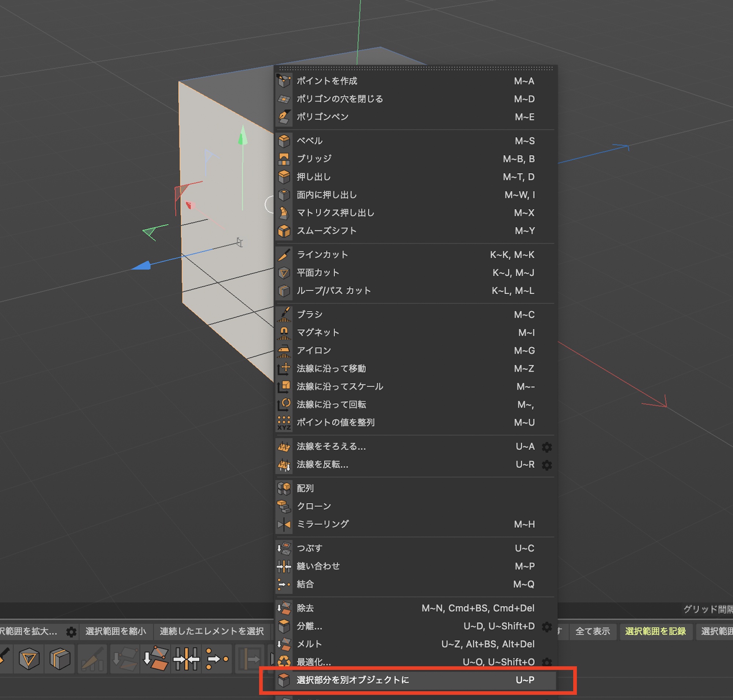Click the stitch and sew toolbar icon

pos(186,659)
